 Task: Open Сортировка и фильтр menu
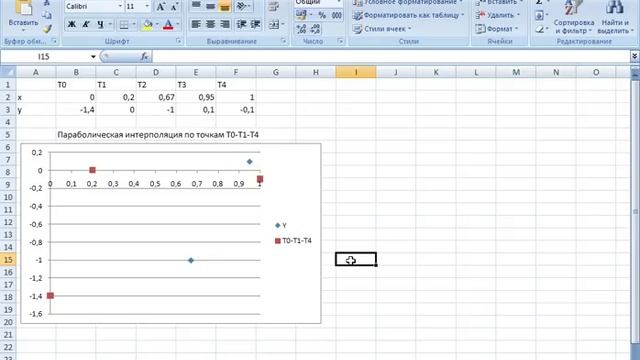coord(573,17)
